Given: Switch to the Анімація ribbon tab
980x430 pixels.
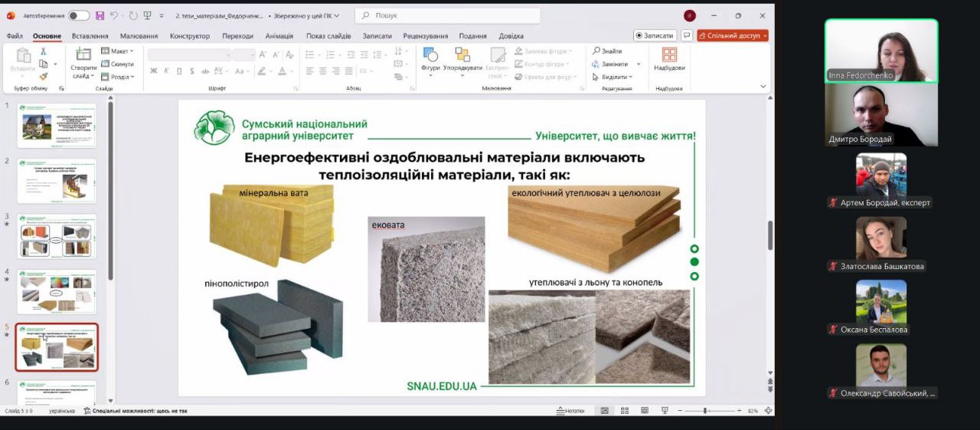Looking at the screenshot, I should point(279,36).
